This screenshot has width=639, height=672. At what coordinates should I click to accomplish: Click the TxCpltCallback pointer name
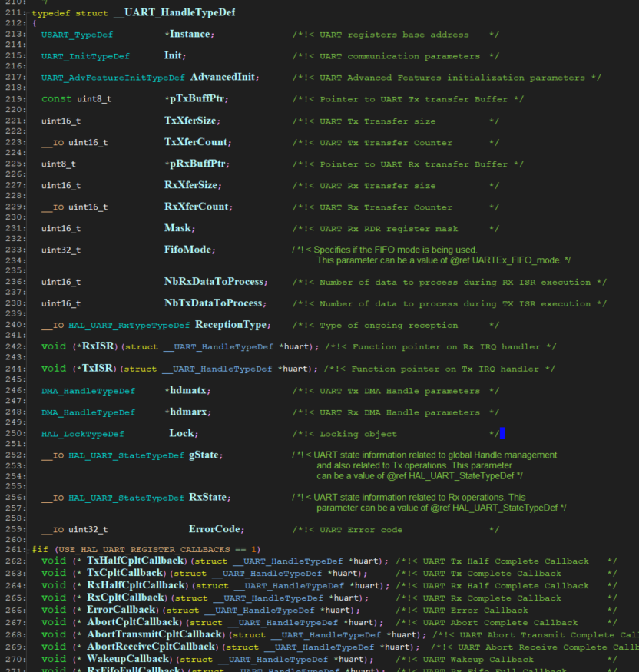125,573
